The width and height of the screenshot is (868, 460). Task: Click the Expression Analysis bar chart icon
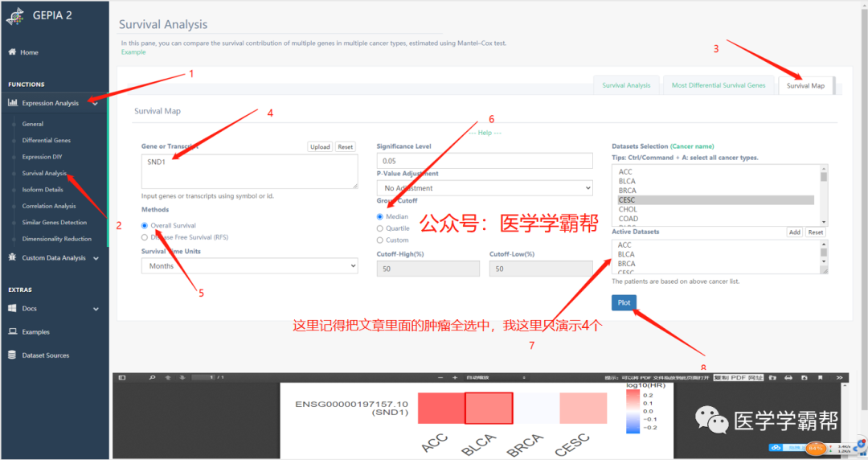(13, 102)
